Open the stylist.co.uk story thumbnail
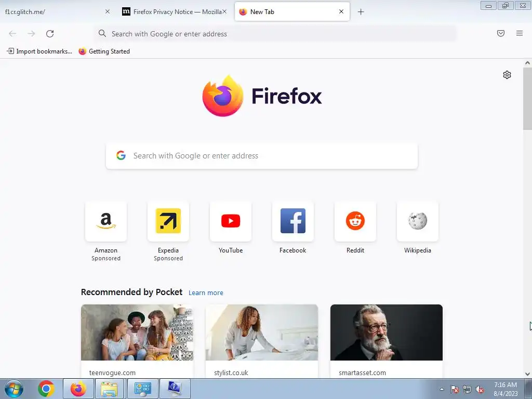532x399 pixels. [x=262, y=332]
